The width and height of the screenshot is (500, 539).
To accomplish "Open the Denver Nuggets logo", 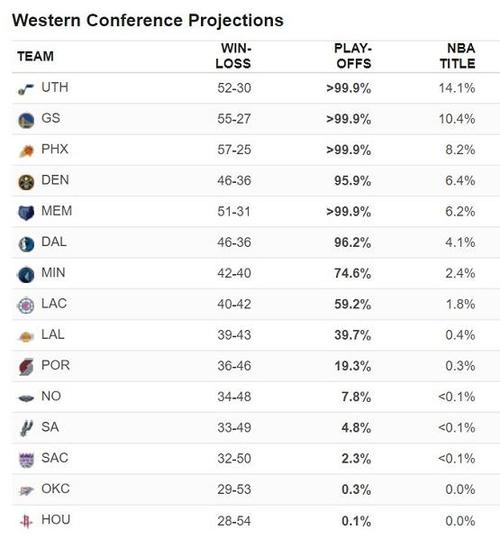I will pyautogui.click(x=26, y=182).
